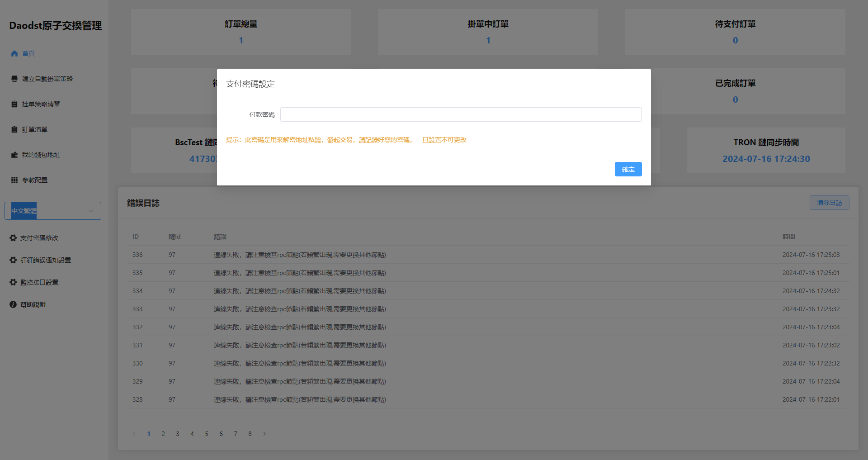The width and height of the screenshot is (868, 460).
Task: Click the wallet icon beside 我的錢包地址
Action: point(14,155)
